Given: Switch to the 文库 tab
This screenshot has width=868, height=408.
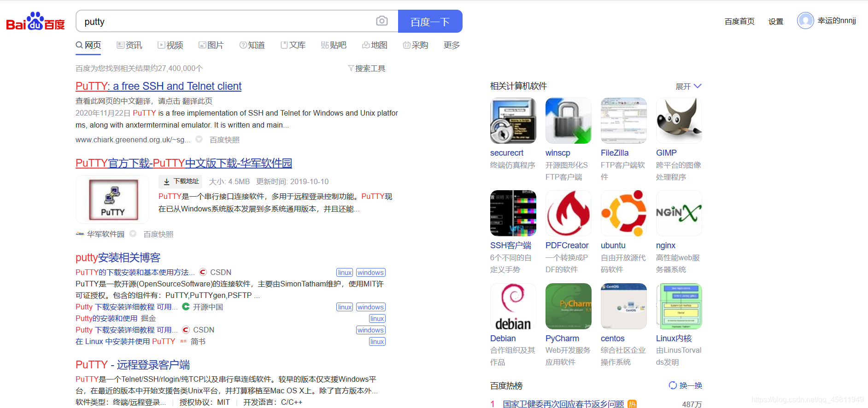Looking at the screenshot, I should 293,45.
